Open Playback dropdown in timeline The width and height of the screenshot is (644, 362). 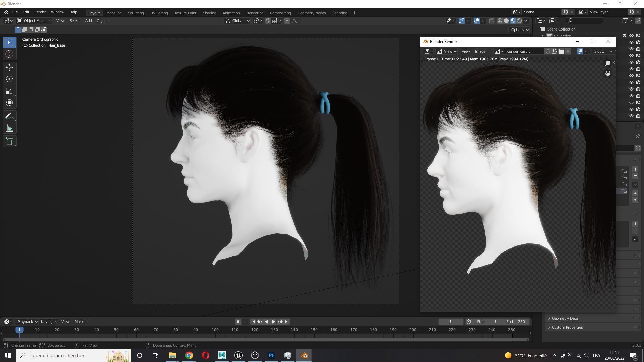click(x=27, y=322)
